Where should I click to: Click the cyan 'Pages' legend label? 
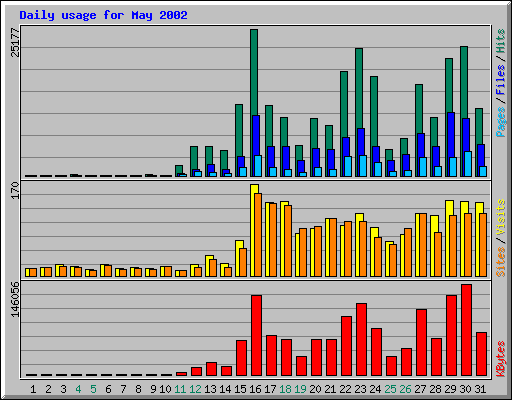[x=500, y=122]
